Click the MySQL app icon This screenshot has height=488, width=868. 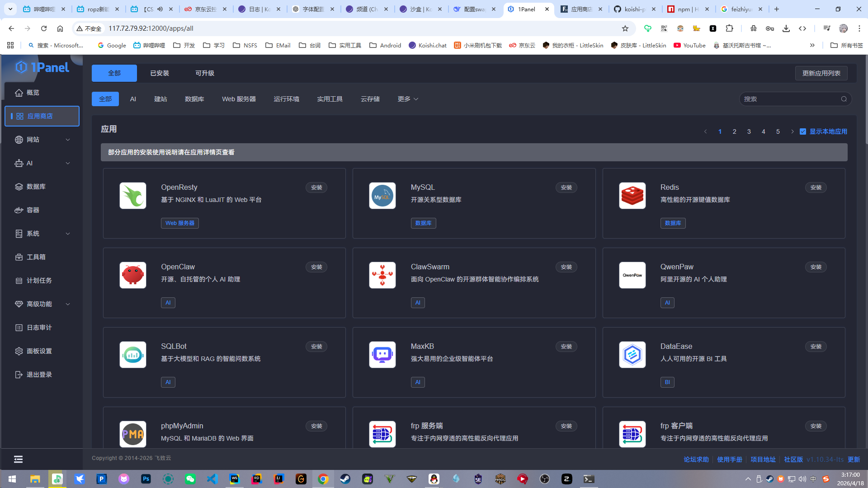(x=382, y=196)
